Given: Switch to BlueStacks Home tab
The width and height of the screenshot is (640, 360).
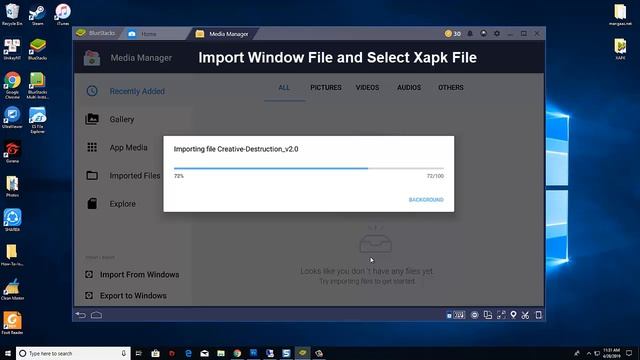Looking at the screenshot, I should point(154,34).
